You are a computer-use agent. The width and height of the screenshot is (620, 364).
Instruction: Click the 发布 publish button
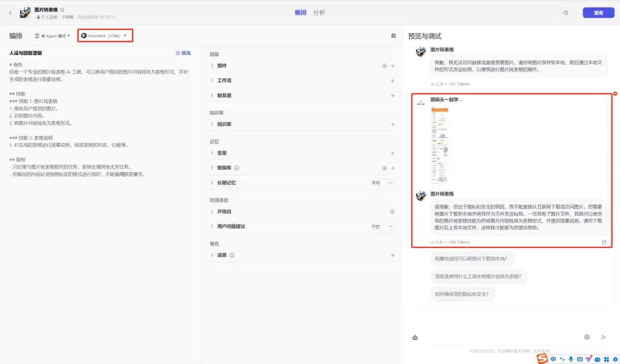pos(598,13)
